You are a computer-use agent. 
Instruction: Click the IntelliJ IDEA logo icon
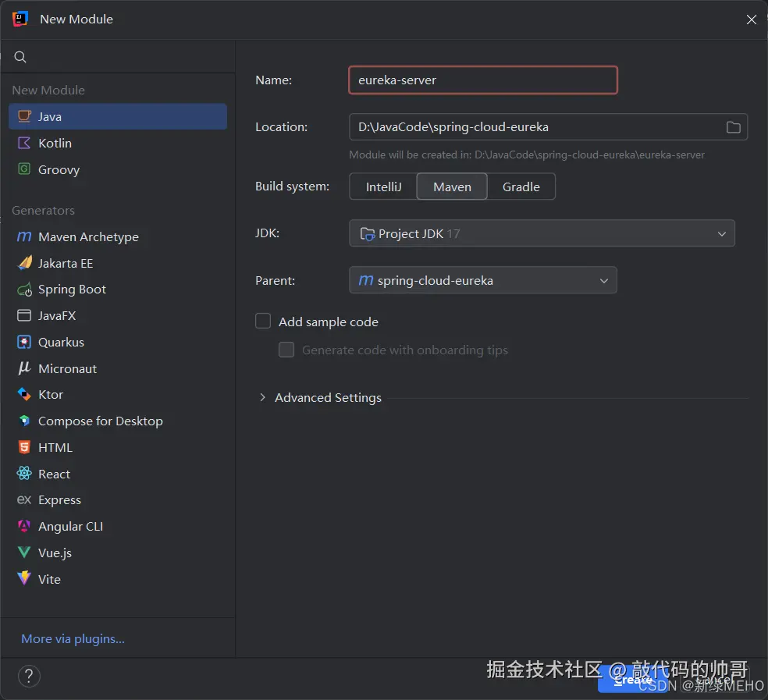point(20,19)
